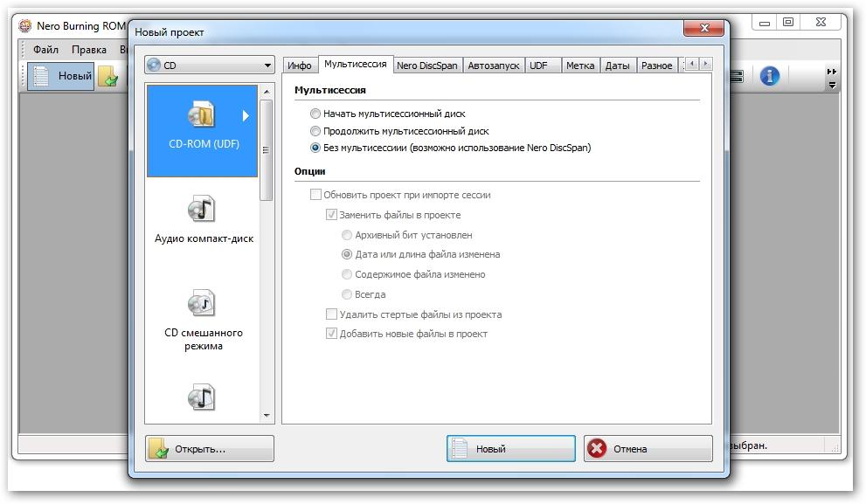Click the disc icon in the CD combo box
866x504 pixels.
(154, 66)
